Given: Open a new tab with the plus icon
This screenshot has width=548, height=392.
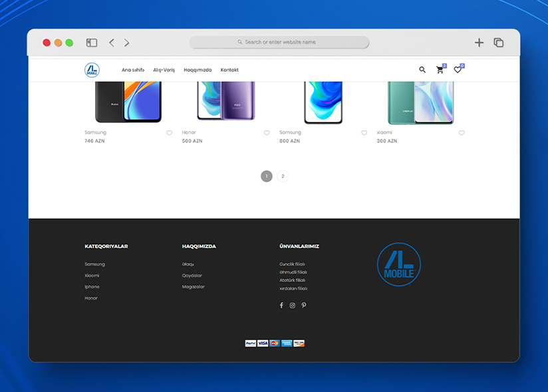Looking at the screenshot, I should (x=479, y=43).
